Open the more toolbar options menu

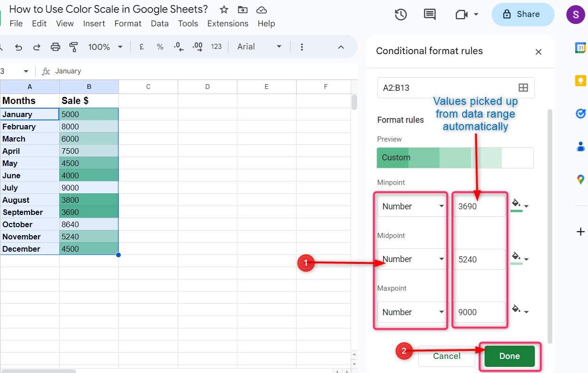tap(302, 47)
